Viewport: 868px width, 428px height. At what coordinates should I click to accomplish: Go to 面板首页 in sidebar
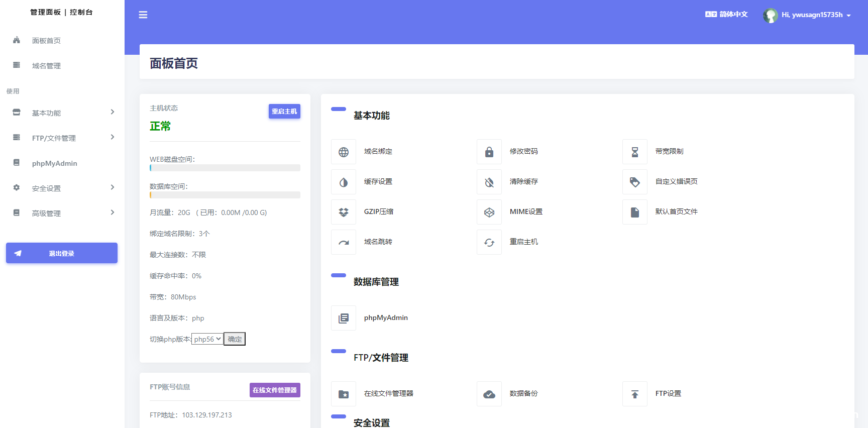click(x=47, y=41)
